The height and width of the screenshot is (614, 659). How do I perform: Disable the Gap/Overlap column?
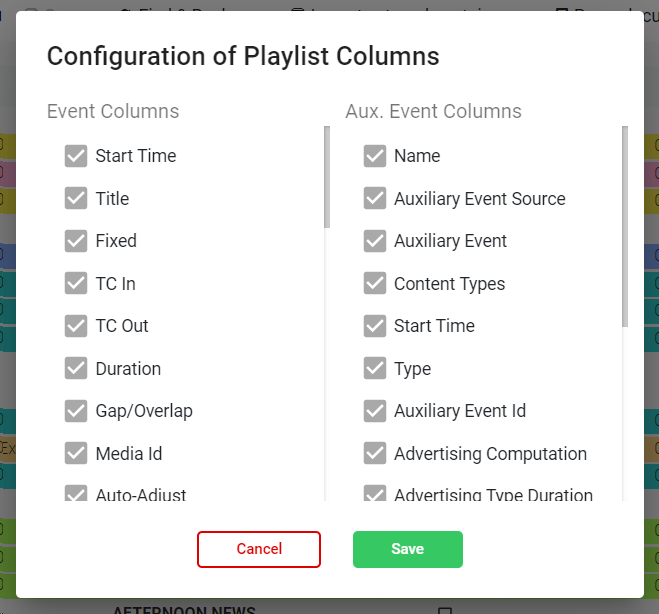coord(76,411)
